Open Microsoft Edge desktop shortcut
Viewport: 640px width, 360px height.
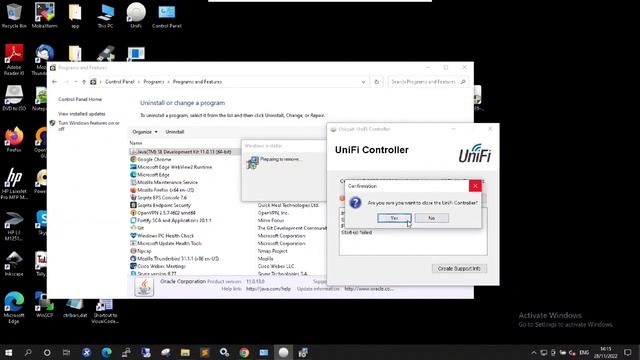[x=14, y=308]
